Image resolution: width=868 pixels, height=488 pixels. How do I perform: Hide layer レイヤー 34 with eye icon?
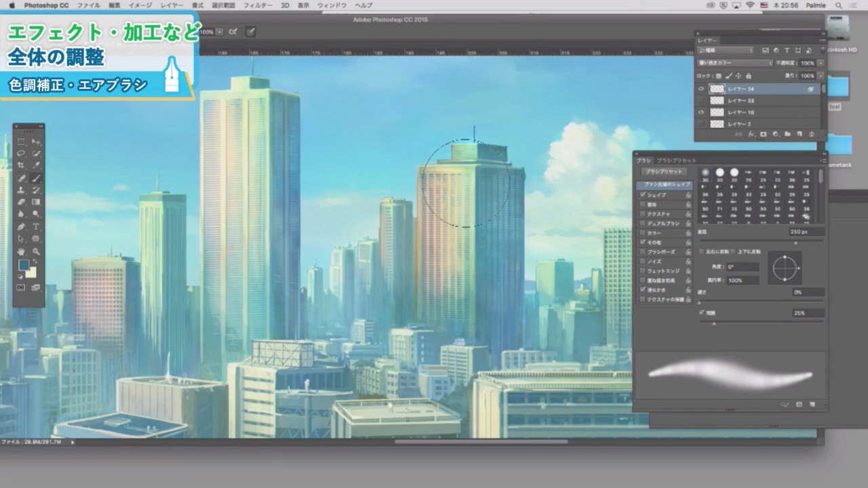[701, 89]
